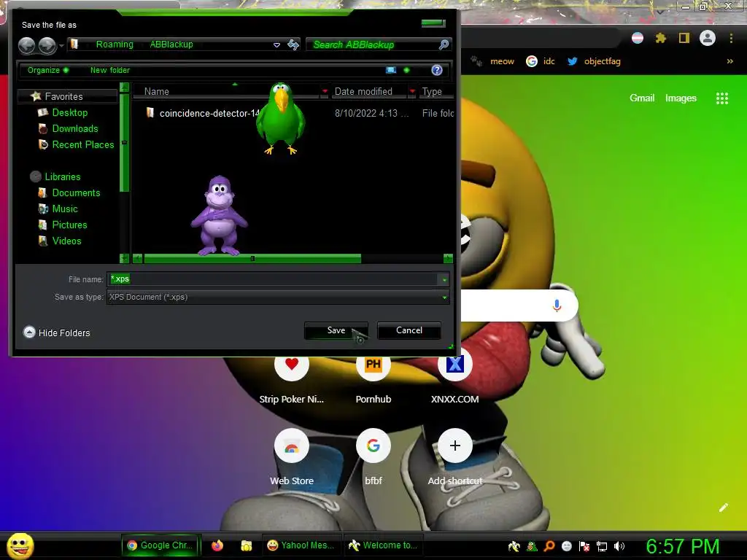Click the purple Bonzi gorilla character
Viewport: 747px width, 560px height.
pos(219,216)
